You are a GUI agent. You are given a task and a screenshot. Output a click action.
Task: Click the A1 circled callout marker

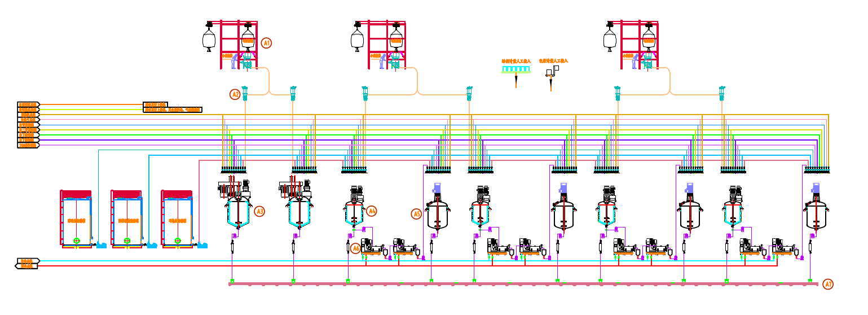[x=267, y=43]
